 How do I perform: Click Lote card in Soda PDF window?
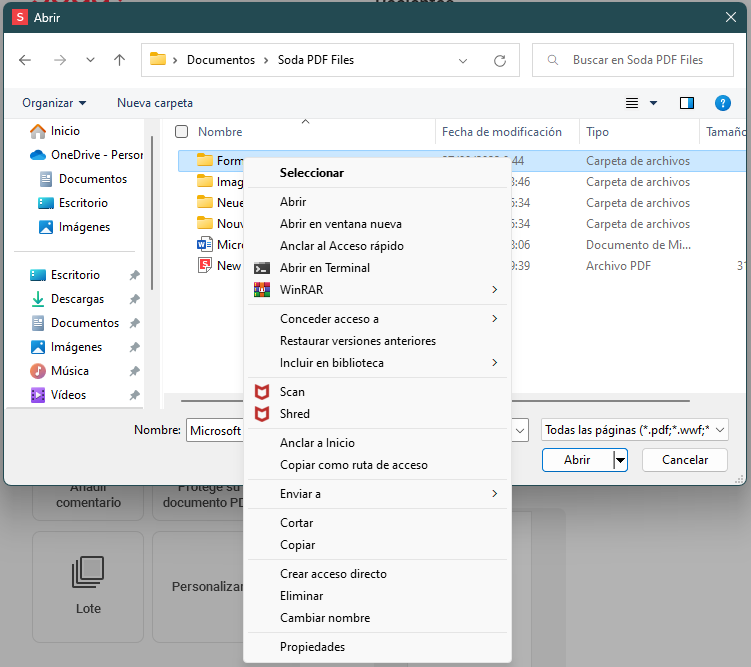[x=88, y=587]
